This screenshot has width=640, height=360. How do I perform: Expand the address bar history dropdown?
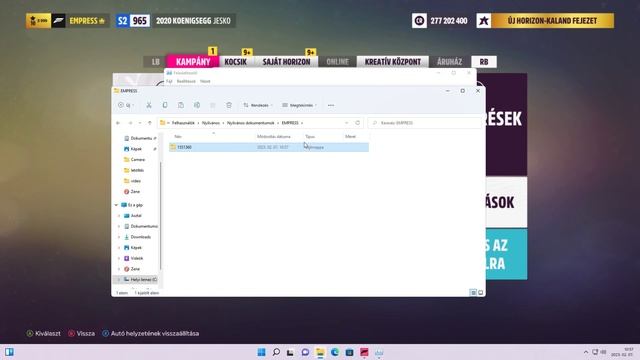click(x=347, y=123)
